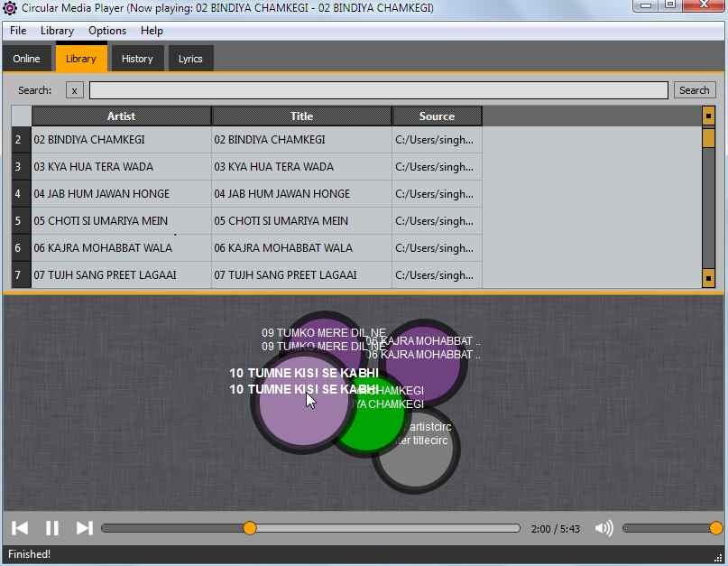Switch to the Online tab
This screenshot has width=728, height=566.
(x=26, y=59)
